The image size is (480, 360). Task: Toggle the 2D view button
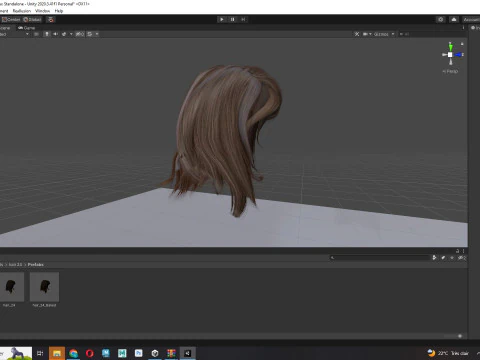(x=37, y=34)
